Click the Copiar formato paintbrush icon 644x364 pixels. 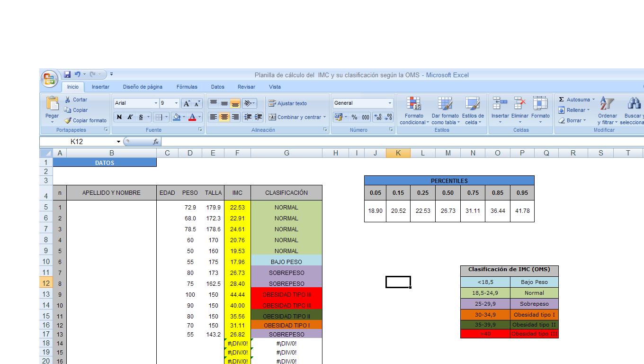[x=67, y=120]
